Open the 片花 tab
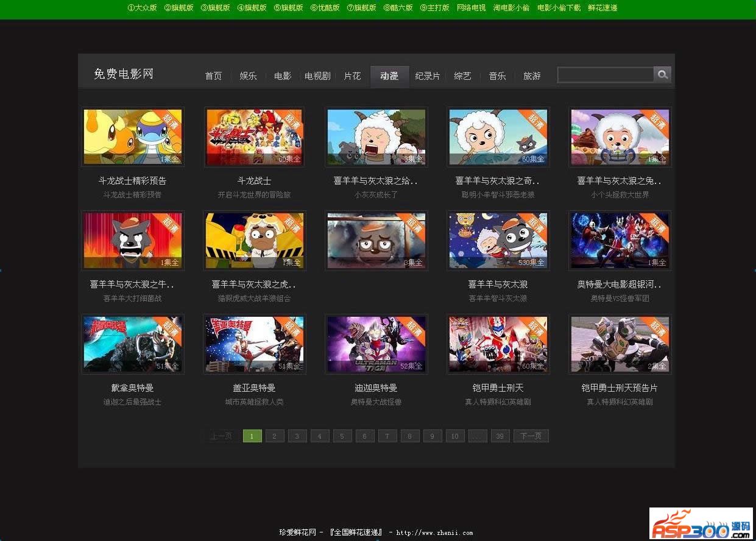 tap(352, 76)
